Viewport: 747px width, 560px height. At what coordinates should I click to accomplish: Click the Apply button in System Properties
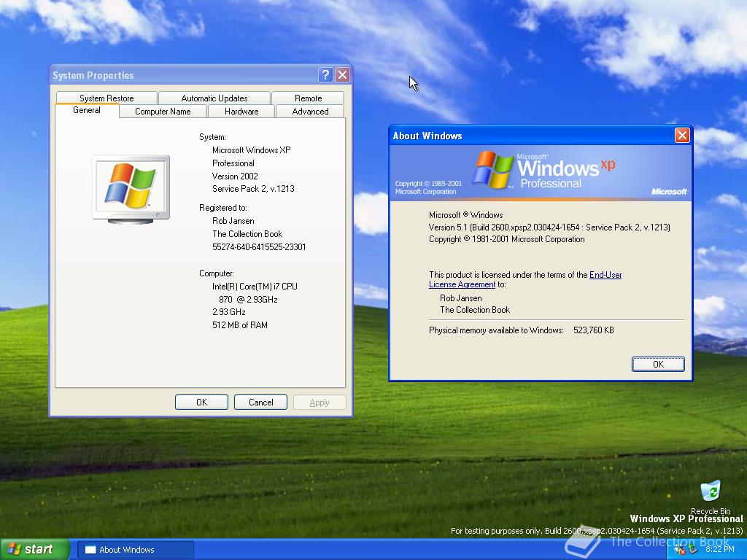tap(320, 402)
